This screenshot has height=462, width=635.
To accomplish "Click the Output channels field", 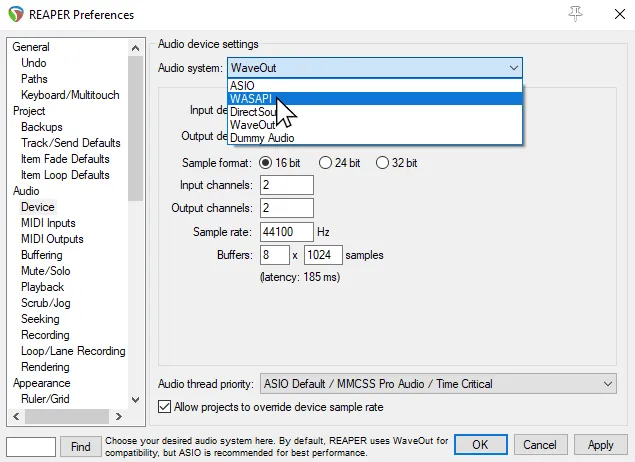I will pos(287,208).
